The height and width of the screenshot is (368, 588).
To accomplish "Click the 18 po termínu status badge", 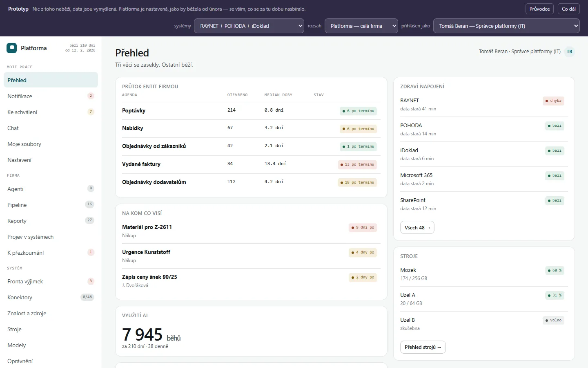I will (357, 182).
